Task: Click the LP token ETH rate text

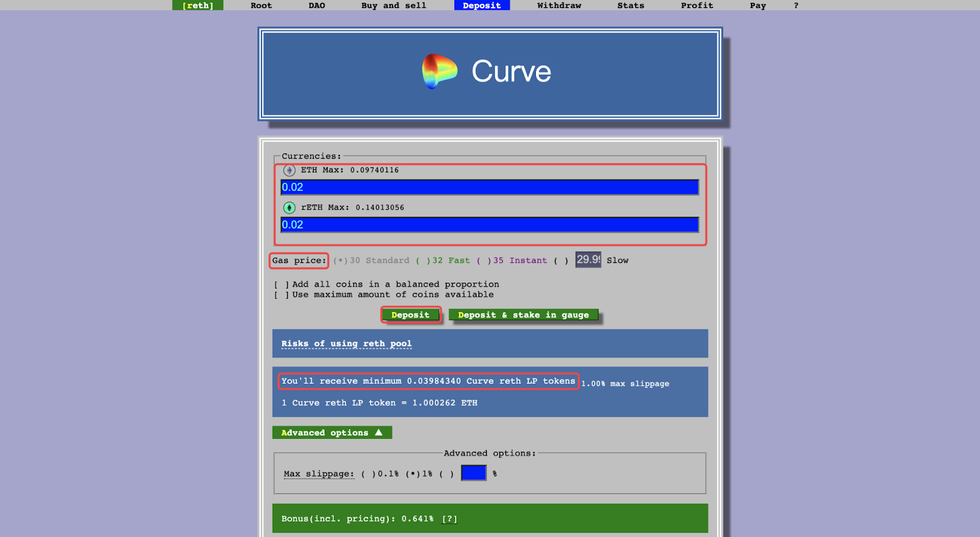Action: pos(380,403)
